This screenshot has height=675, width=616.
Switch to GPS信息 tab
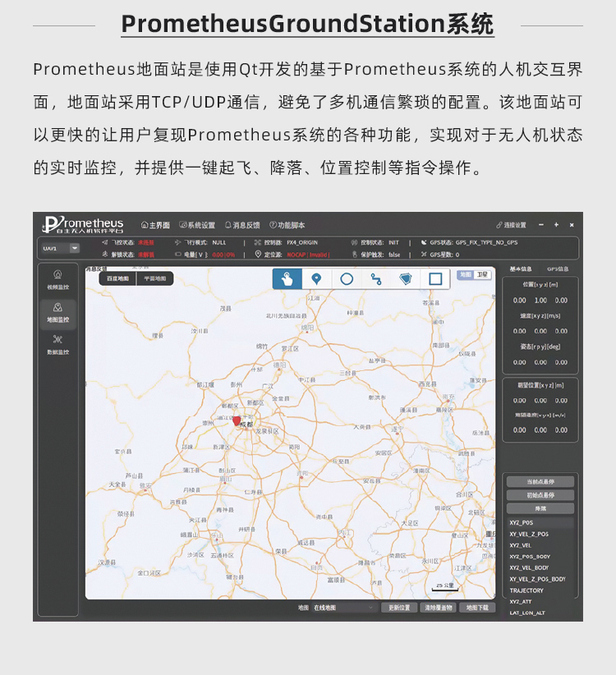tap(558, 269)
